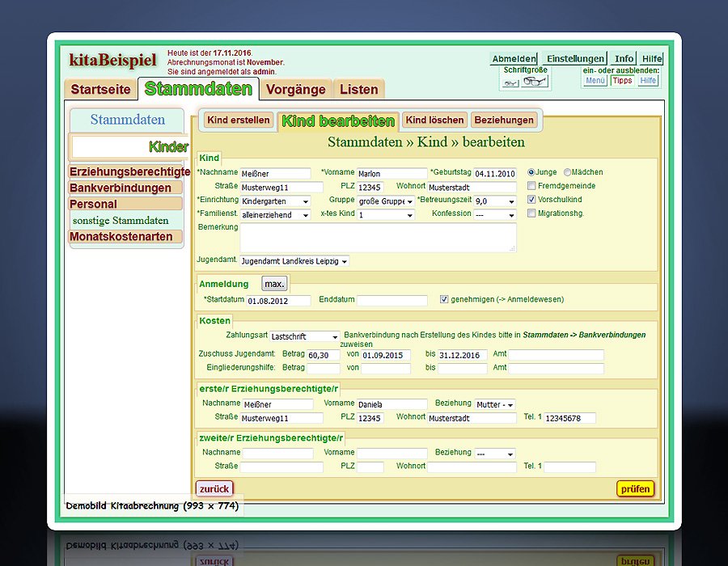Click the guardian Vorname field Daniela

tap(392, 404)
